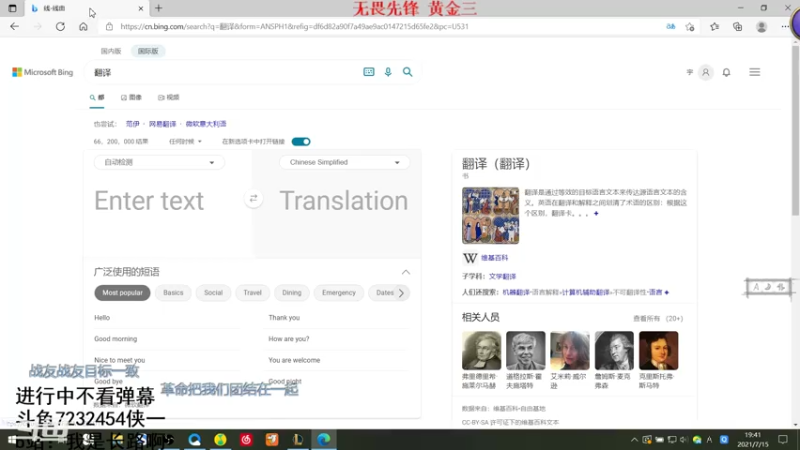Screen dimensions: 800x450
Task: Reload the page with refresh icon
Action: 60,27
